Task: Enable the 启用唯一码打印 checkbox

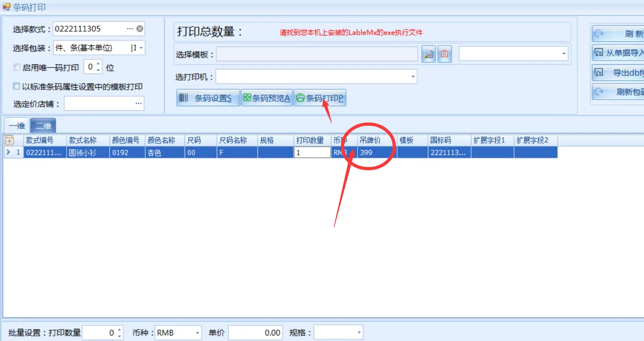Action: click(17, 68)
